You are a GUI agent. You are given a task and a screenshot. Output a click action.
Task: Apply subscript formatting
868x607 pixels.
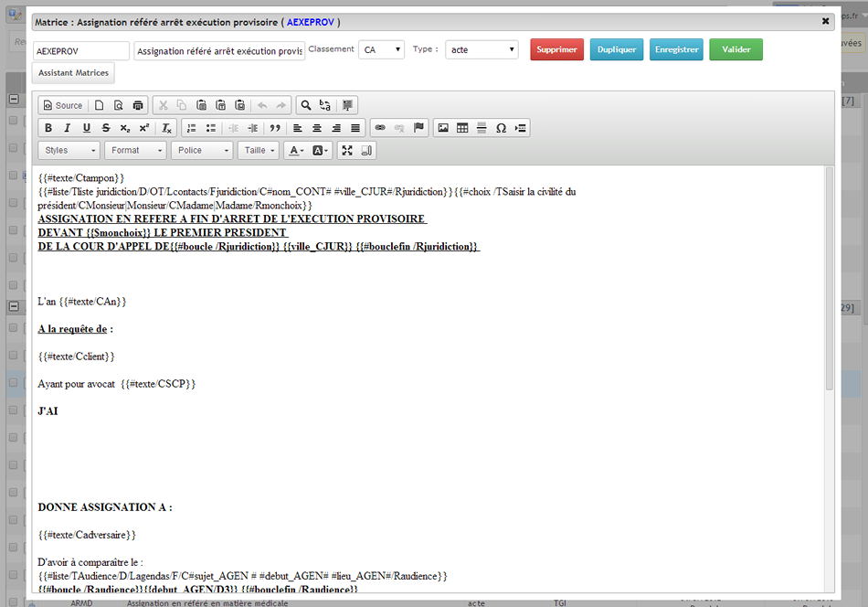125,128
